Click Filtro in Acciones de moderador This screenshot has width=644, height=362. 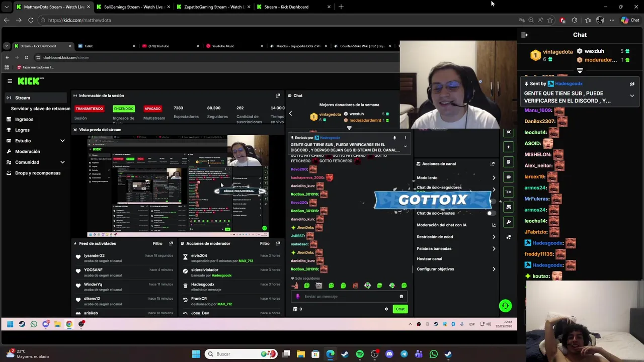click(265, 243)
